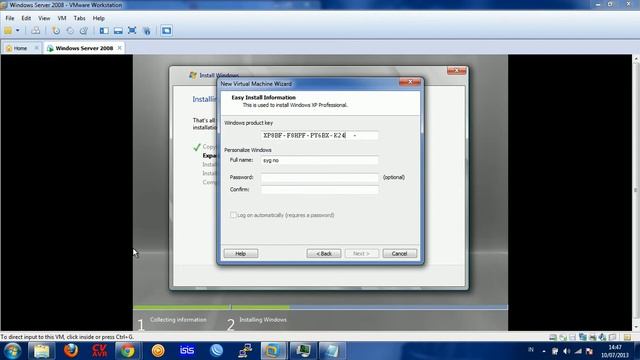640x360 pixels.
Task: Enable Log on automatically checkbox
Action: (x=233, y=215)
